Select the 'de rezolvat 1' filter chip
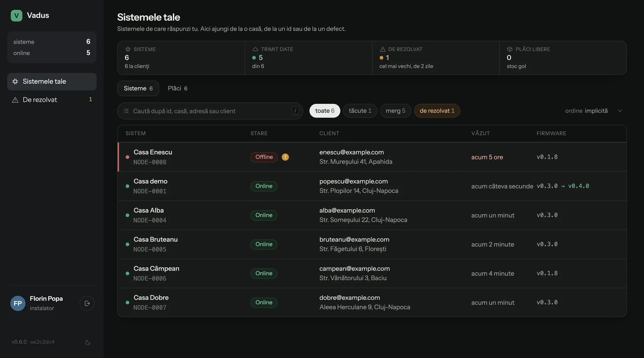The height and width of the screenshot is (358, 644). pos(437,111)
